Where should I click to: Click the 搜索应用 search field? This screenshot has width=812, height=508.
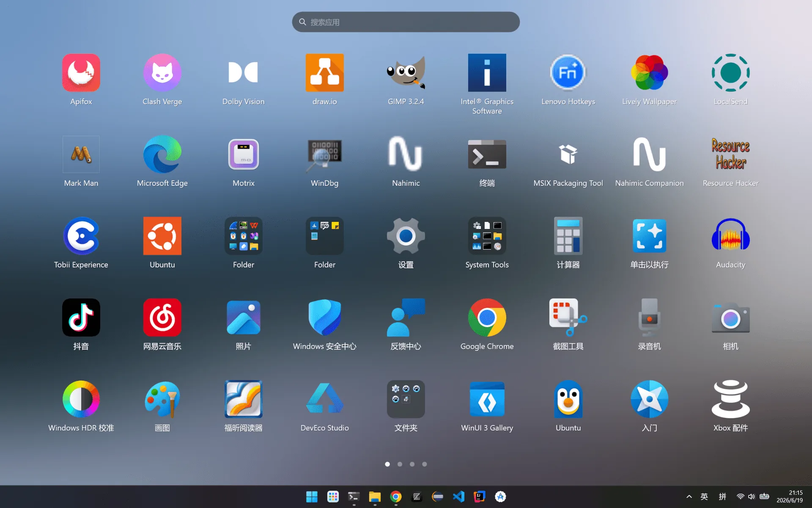406,22
